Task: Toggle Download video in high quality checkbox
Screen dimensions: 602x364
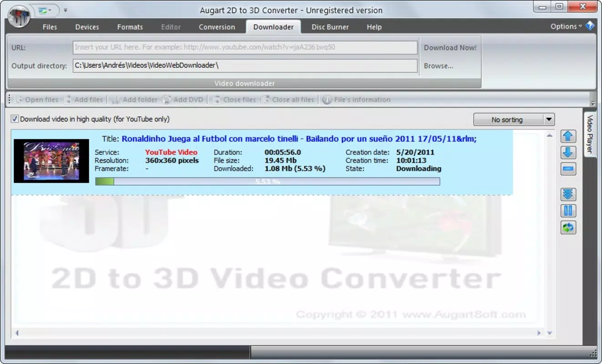Action: (x=15, y=119)
